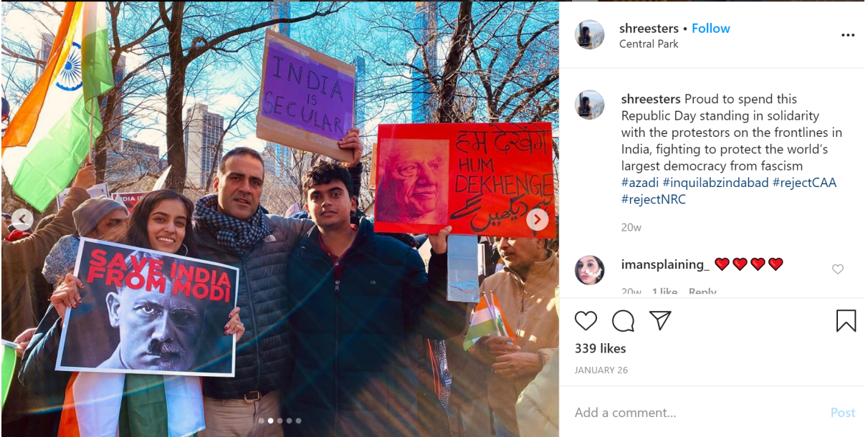Open the #azadi hashtag

(x=639, y=183)
